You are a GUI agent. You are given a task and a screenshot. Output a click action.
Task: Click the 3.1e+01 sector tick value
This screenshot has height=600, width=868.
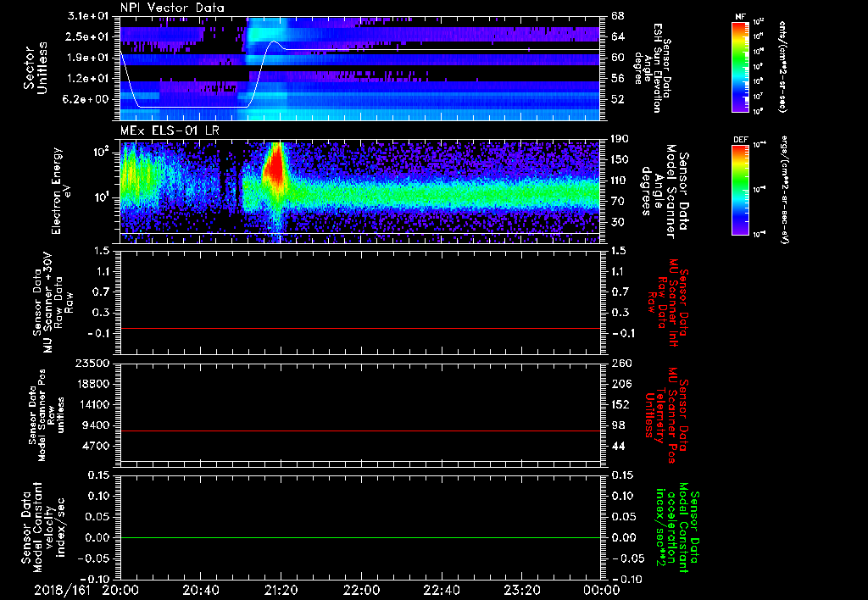(x=89, y=16)
